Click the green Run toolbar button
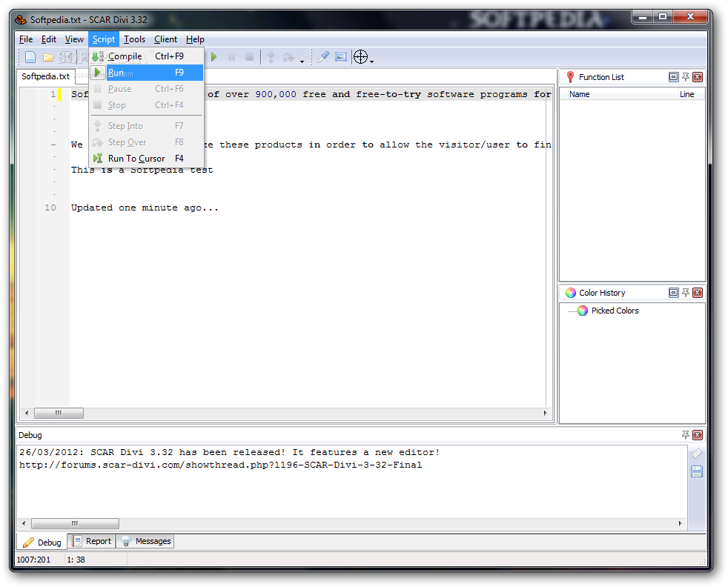 (214, 57)
